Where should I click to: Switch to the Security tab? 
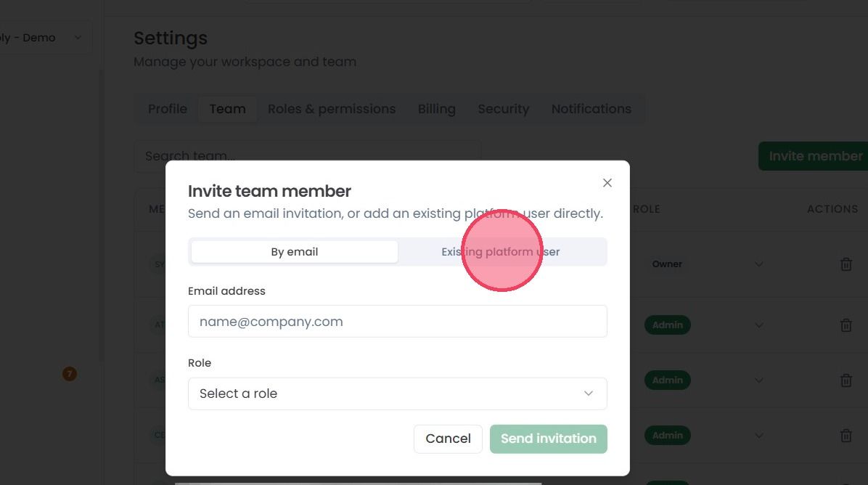coord(503,109)
